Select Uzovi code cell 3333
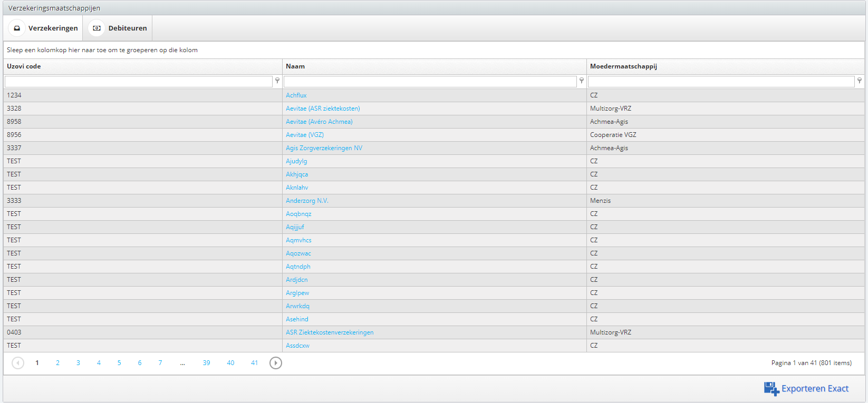This screenshot has height=403, width=868. pos(142,201)
